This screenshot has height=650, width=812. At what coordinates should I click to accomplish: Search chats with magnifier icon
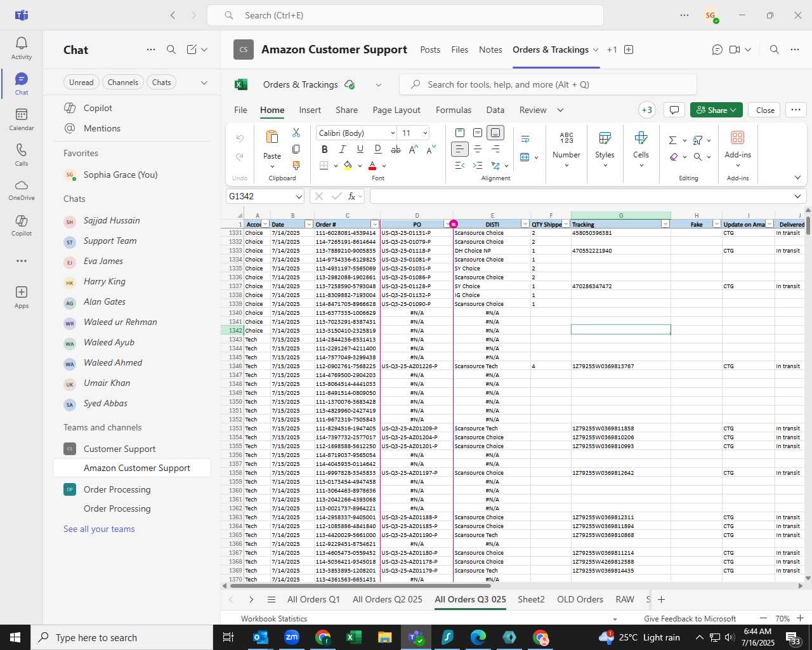(171, 50)
